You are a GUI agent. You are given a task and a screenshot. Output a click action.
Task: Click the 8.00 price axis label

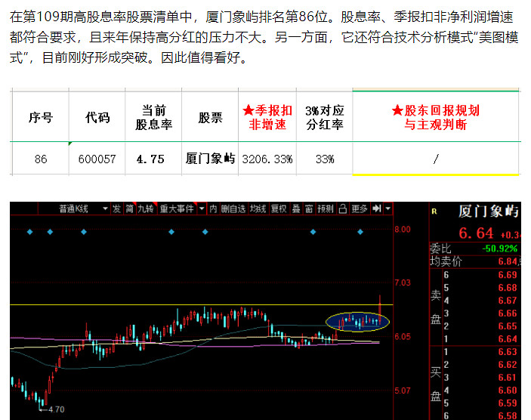[403, 230]
